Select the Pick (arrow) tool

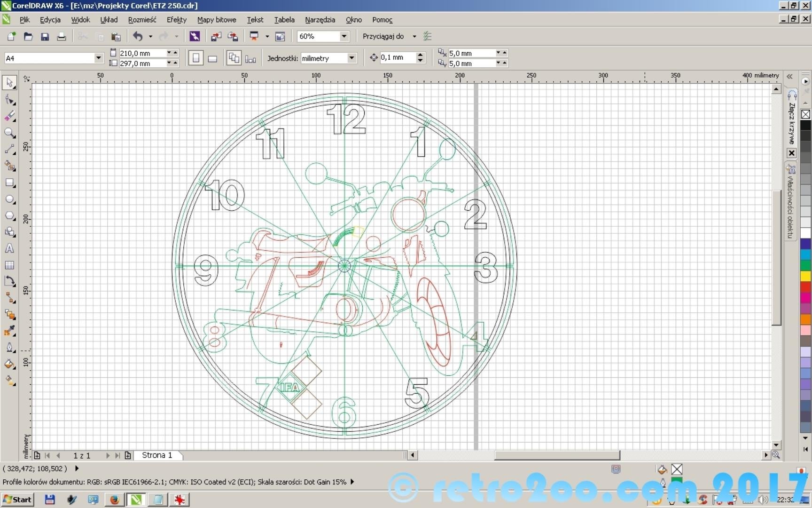9,83
